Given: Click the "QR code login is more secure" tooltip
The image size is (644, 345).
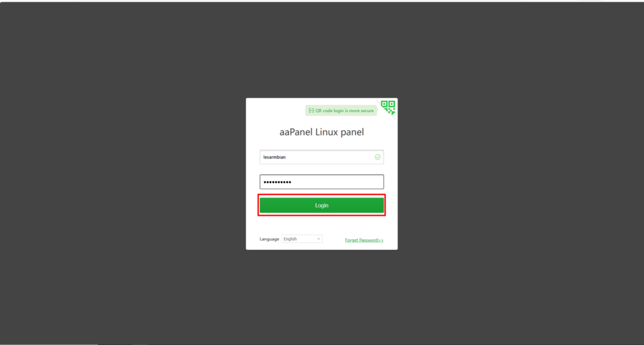Looking at the screenshot, I should [341, 111].
